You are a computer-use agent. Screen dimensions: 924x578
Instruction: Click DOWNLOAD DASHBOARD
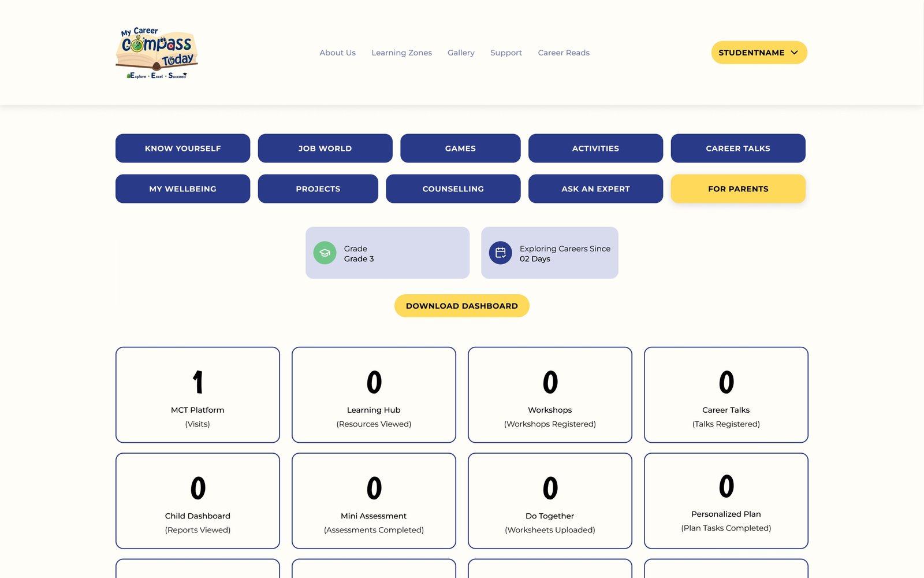click(x=462, y=306)
